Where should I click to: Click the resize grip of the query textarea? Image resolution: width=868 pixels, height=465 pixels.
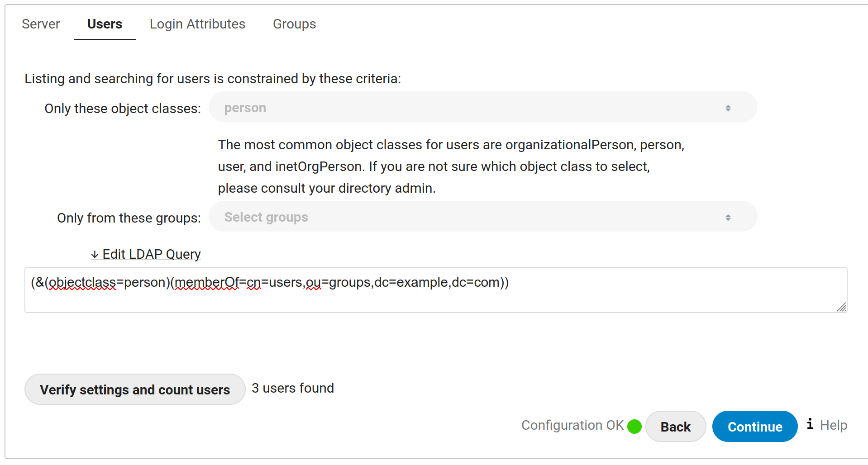[842, 308]
